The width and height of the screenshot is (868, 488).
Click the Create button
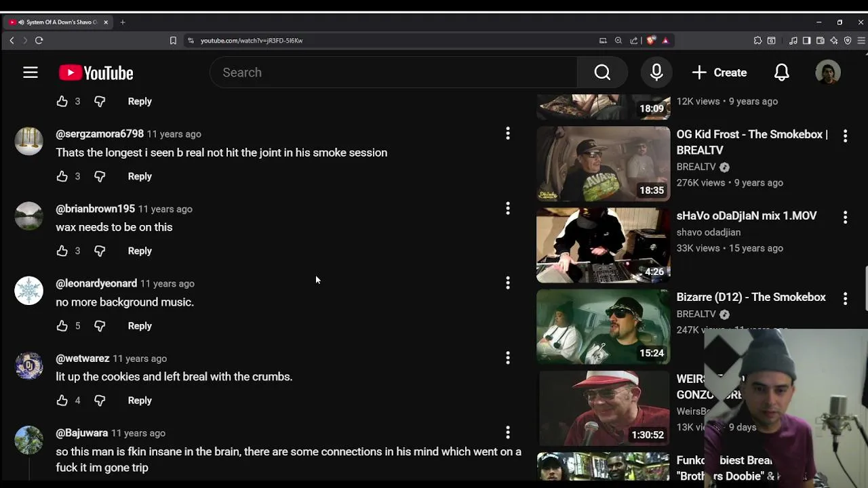719,73
